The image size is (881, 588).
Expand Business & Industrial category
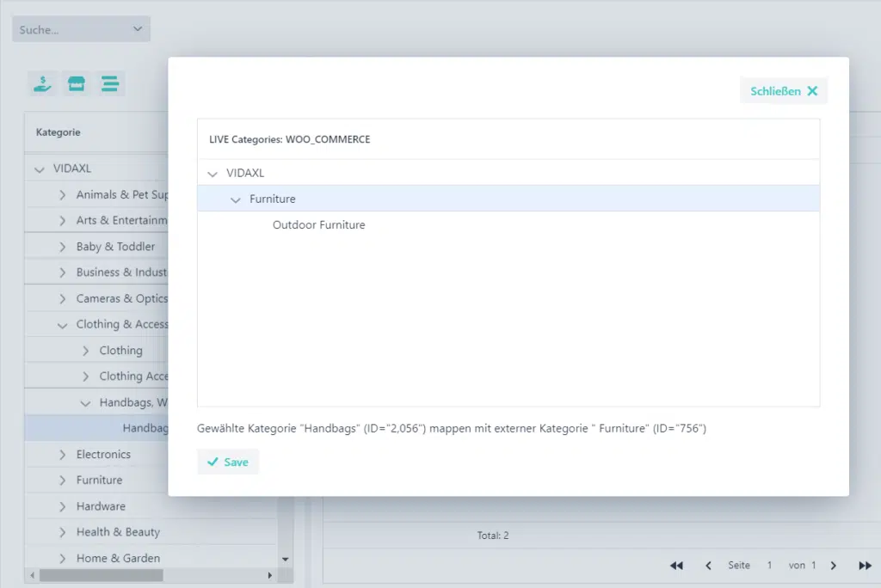[62, 273]
